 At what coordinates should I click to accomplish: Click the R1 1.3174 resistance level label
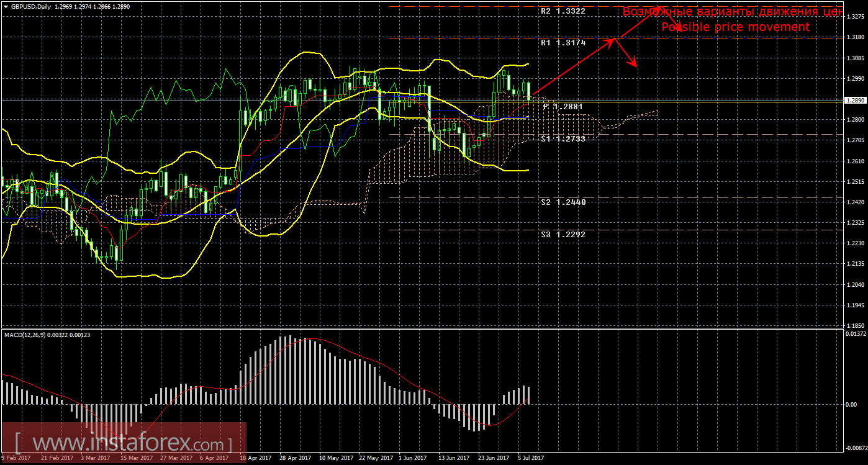[562, 43]
